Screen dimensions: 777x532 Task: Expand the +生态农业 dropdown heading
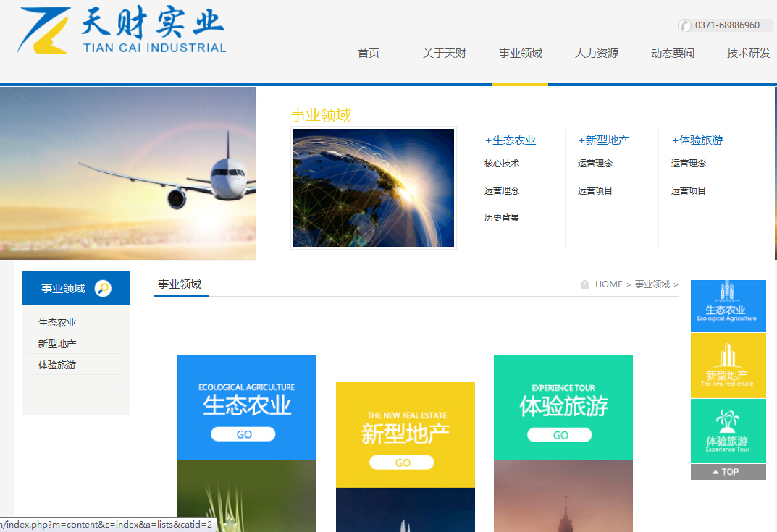(511, 140)
